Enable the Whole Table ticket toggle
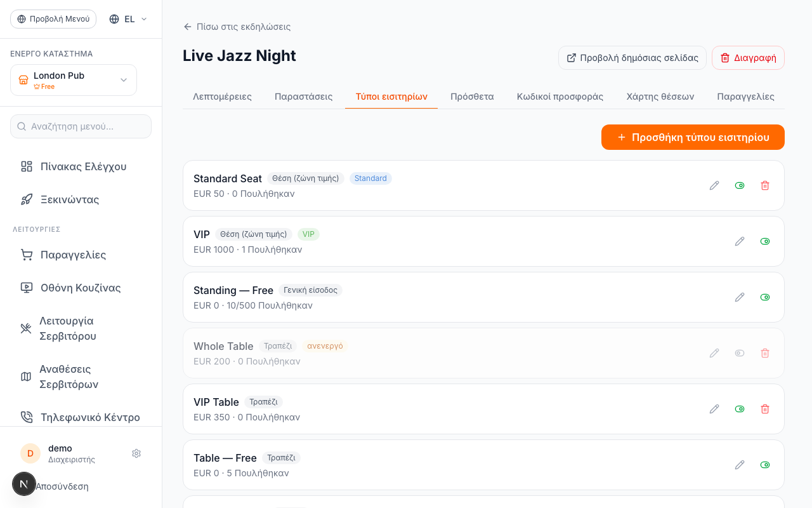The image size is (812, 508). (x=740, y=353)
